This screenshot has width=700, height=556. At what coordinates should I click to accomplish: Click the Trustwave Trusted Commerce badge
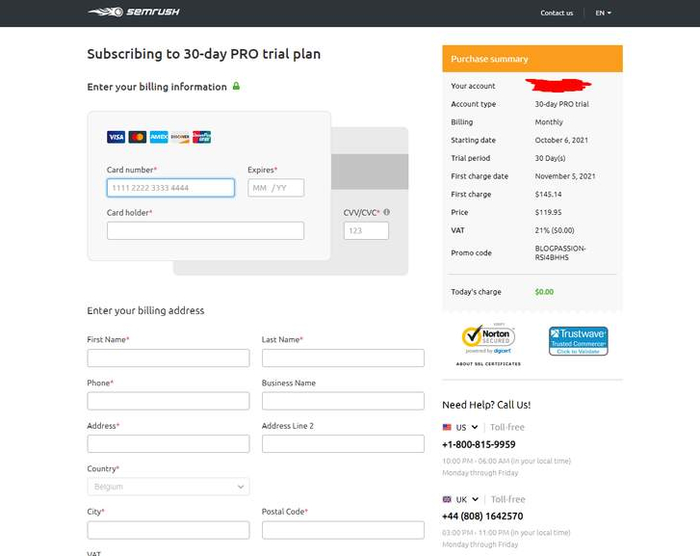578,341
